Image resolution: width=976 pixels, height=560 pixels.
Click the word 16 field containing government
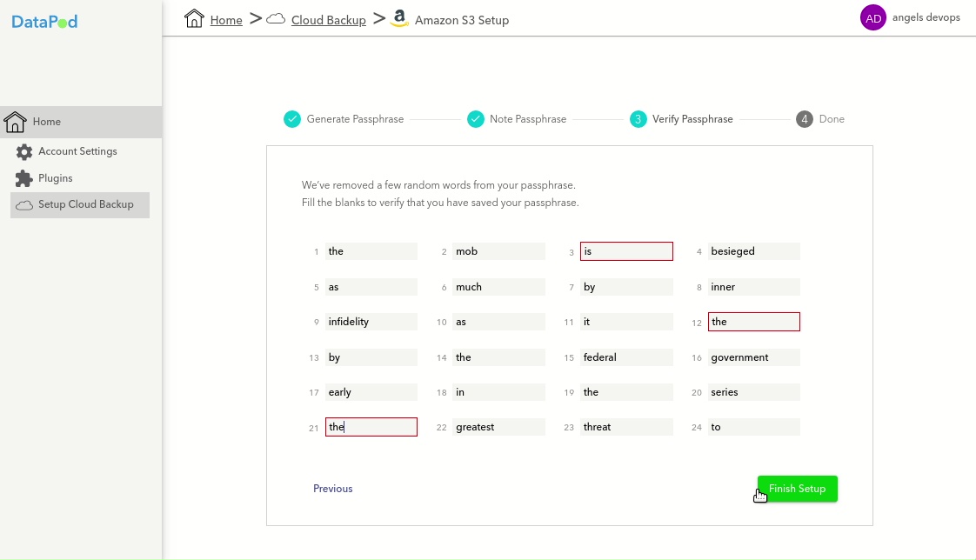tap(753, 357)
